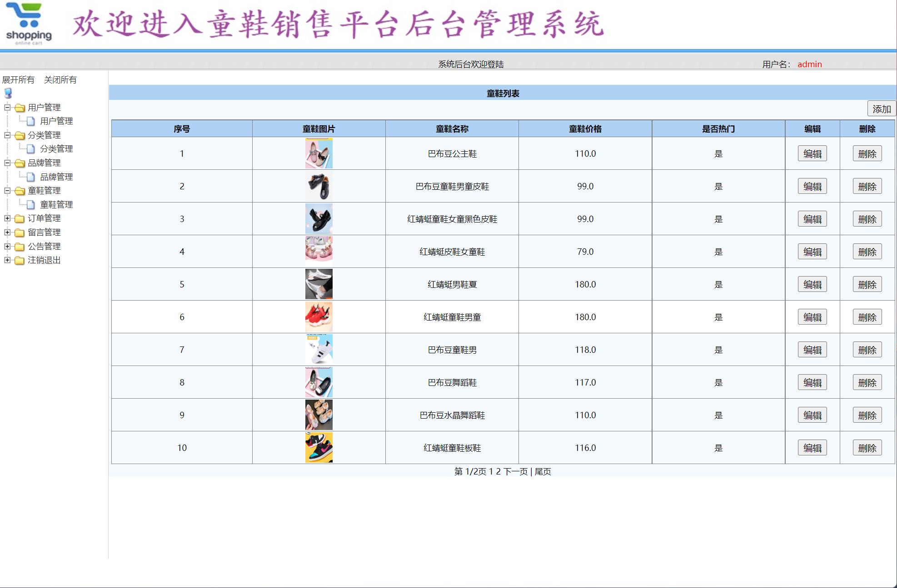Go to page 2 via 下一页 link
The height and width of the screenshot is (588, 897).
517,472
